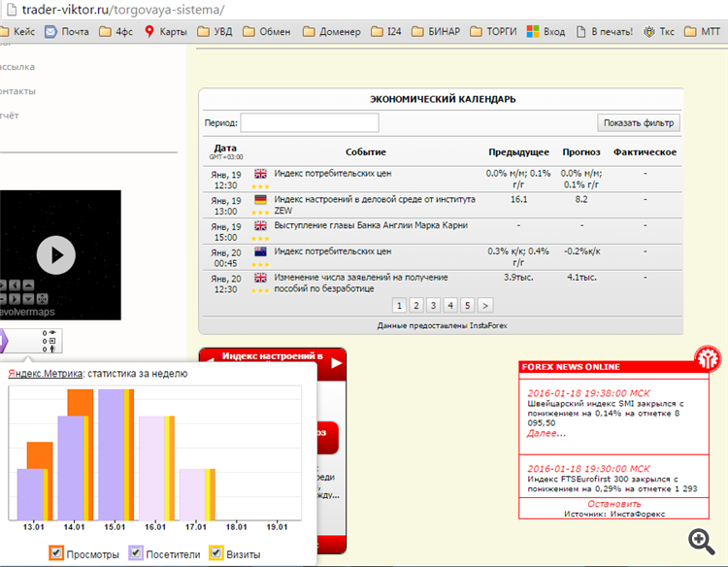The width and height of the screenshot is (728, 567).
Task: Go to calendar page 1
Action: point(399,306)
